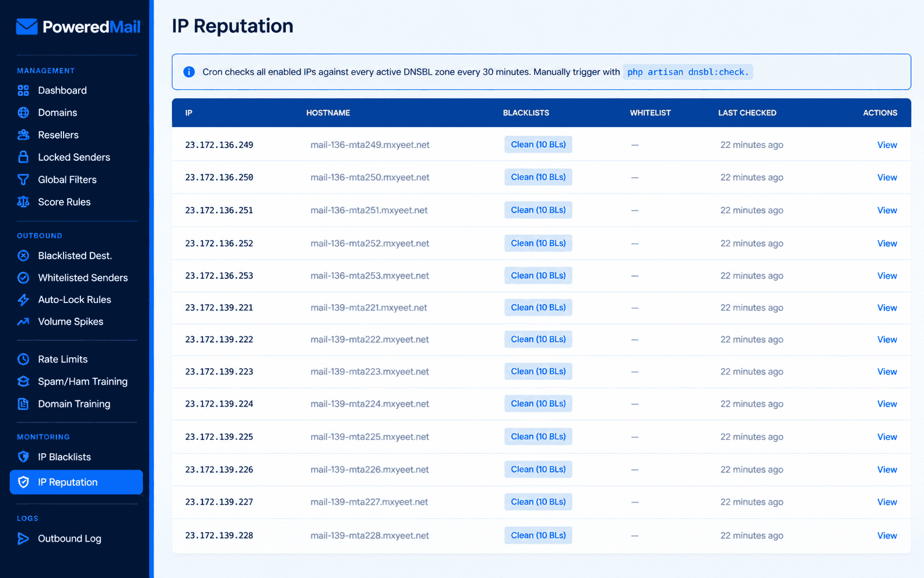Open View for IP 23.172.139.224
The width and height of the screenshot is (924, 578).
tap(887, 404)
